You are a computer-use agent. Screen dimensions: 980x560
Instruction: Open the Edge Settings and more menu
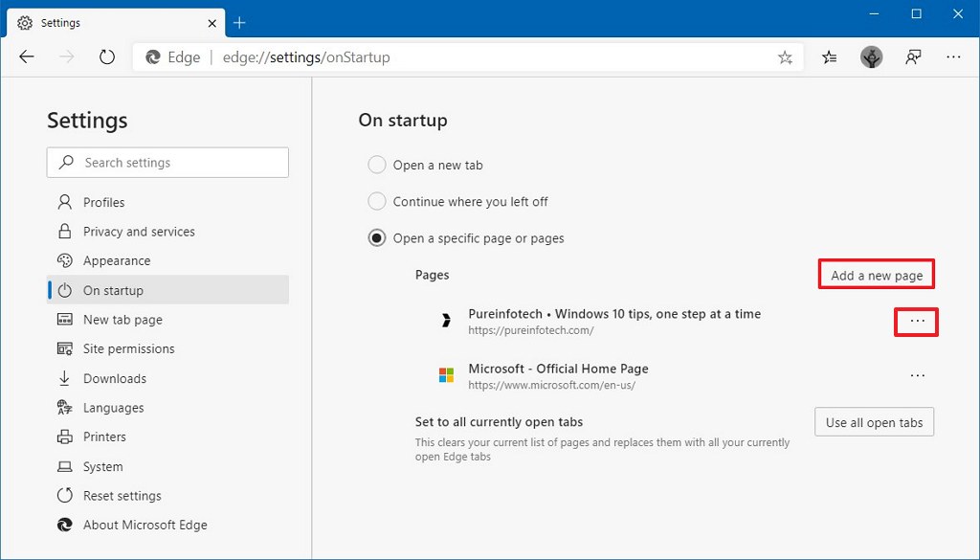[x=953, y=57]
